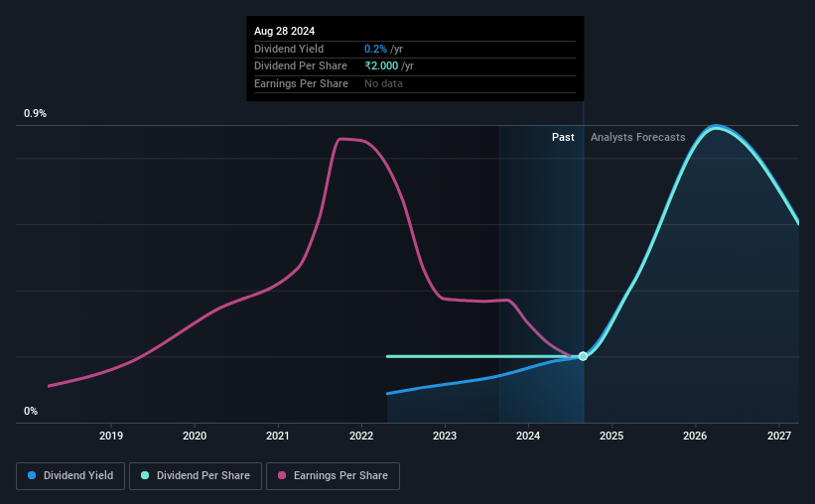815x504 pixels.
Task: Click the 0.9% y-axis label
Action: click(36, 113)
